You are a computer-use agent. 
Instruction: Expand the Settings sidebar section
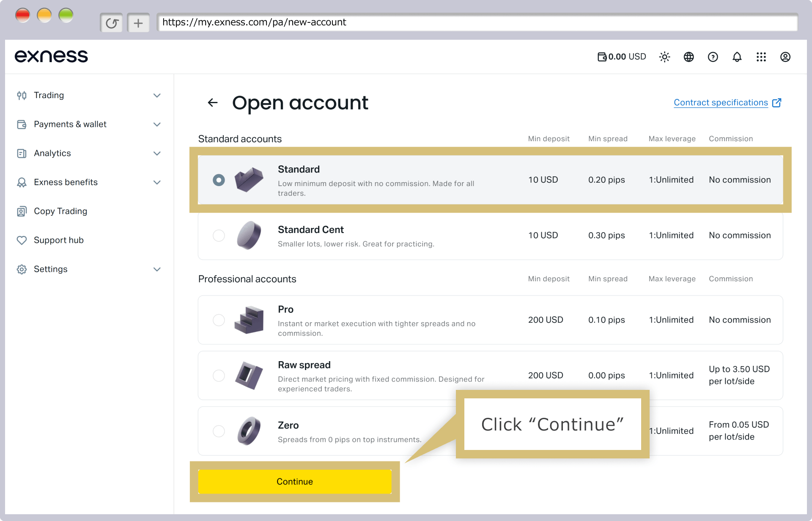(x=89, y=269)
